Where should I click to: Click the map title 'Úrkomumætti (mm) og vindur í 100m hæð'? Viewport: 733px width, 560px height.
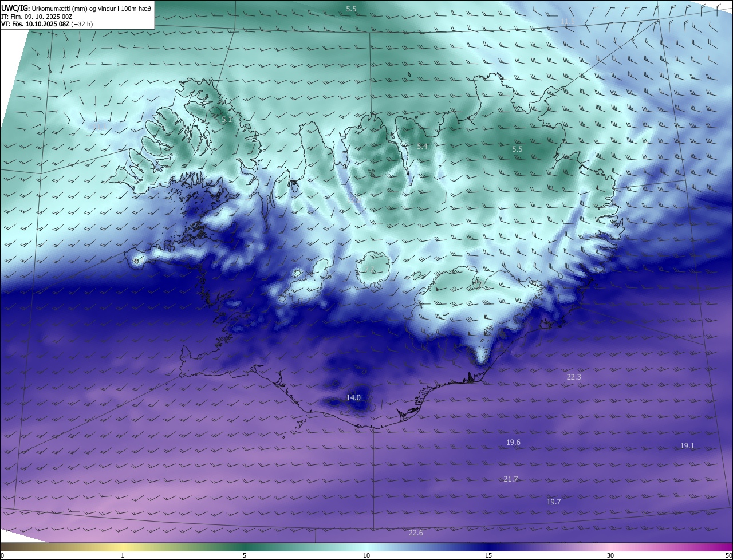pyautogui.click(x=92, y=7)
